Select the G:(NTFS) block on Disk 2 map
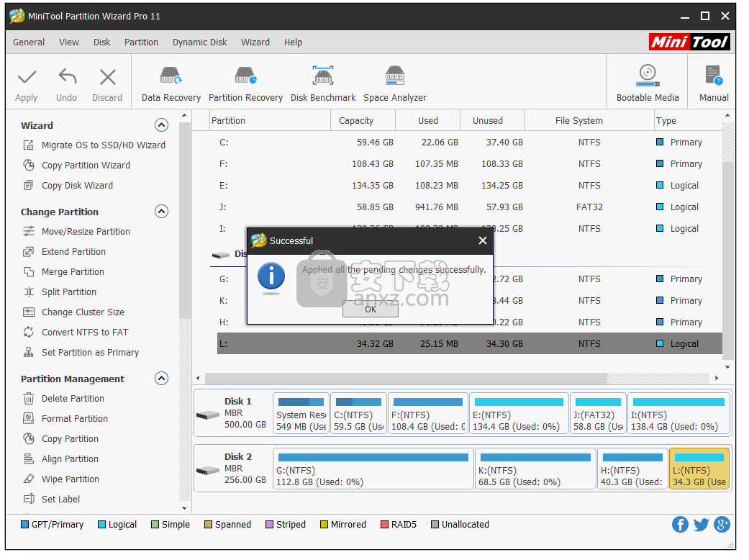Screen dimensions: 749x560 tap(373, 469)
